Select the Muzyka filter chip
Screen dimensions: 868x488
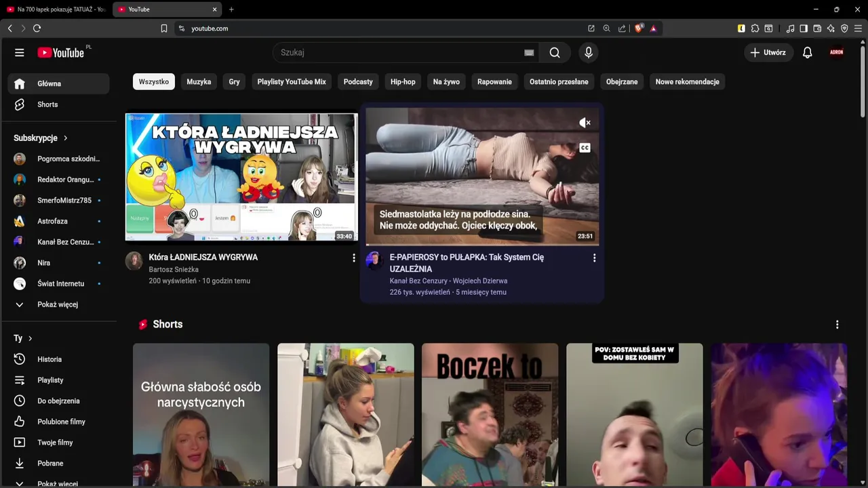click(x=199, y=82)
